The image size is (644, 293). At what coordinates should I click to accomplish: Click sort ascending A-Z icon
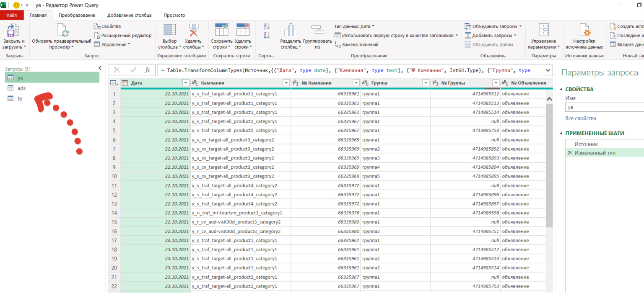coord(266,26)
